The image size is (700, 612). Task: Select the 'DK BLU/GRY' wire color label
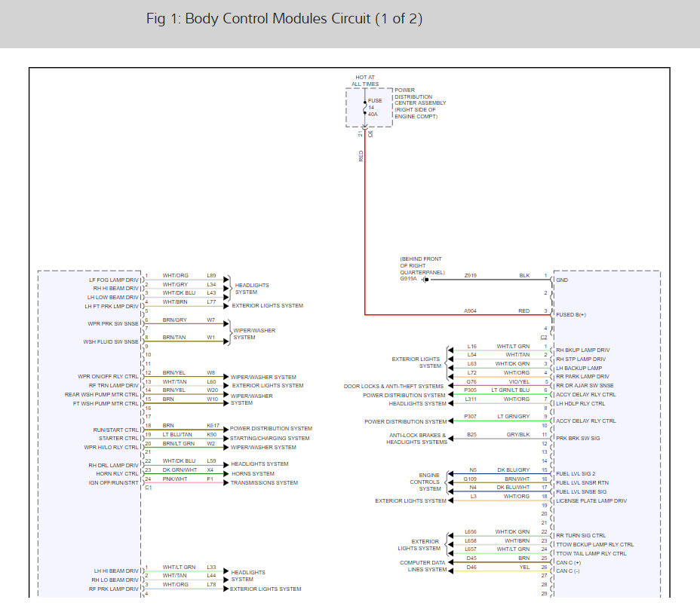point(514,470)
